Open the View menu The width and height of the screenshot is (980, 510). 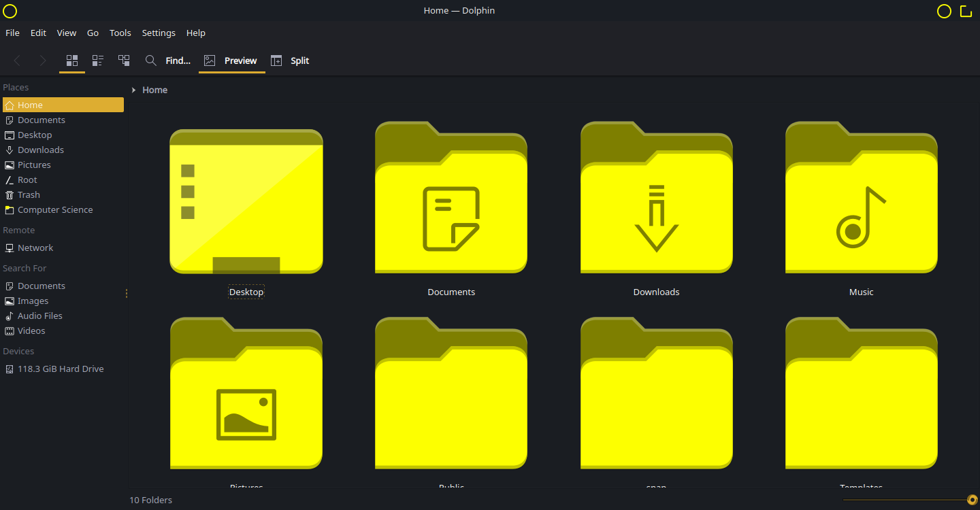coord(67,33)
